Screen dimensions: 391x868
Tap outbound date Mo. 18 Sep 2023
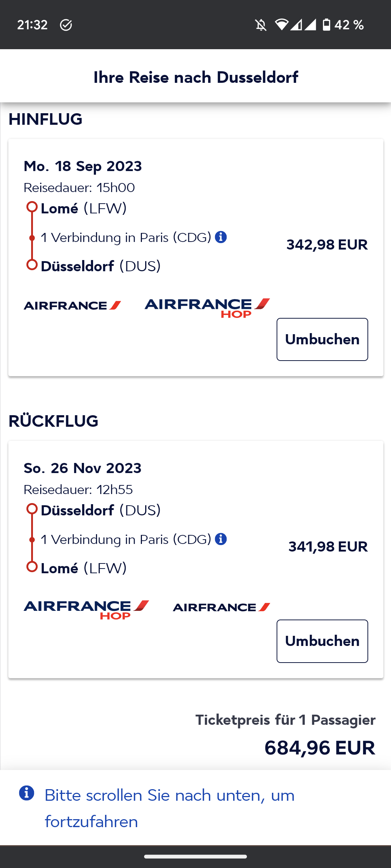[x=83, y=166]
